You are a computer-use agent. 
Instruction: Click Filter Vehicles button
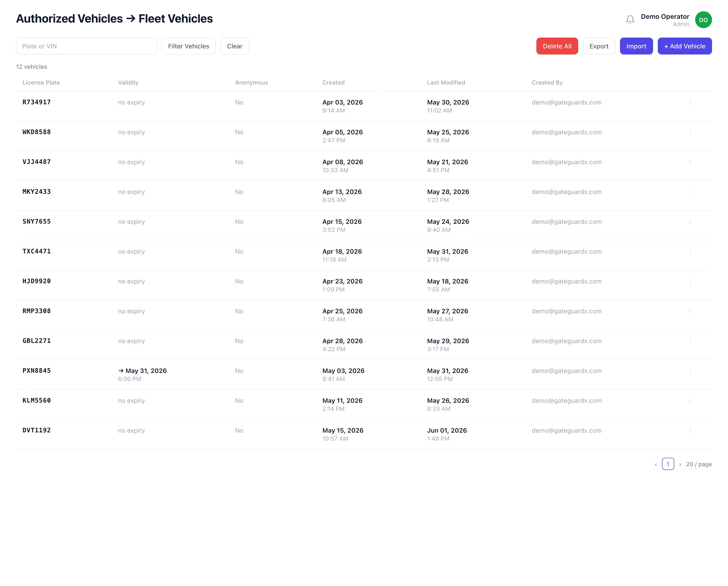tap(188, 46)
